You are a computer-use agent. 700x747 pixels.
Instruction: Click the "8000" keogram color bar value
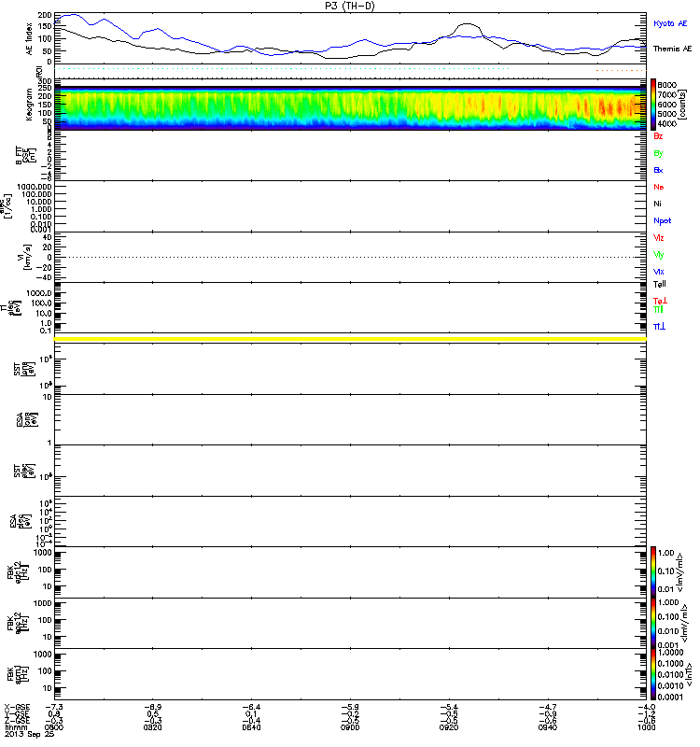tap(666, 85)
